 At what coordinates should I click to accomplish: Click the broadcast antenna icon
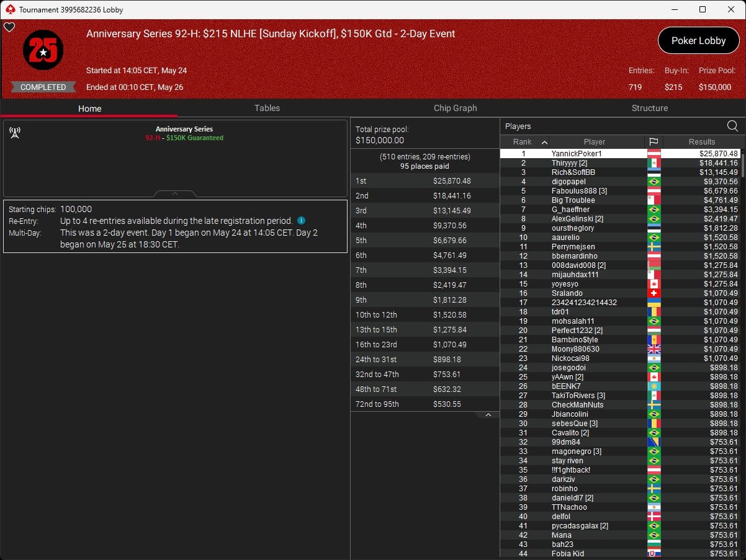pos(15,133)
